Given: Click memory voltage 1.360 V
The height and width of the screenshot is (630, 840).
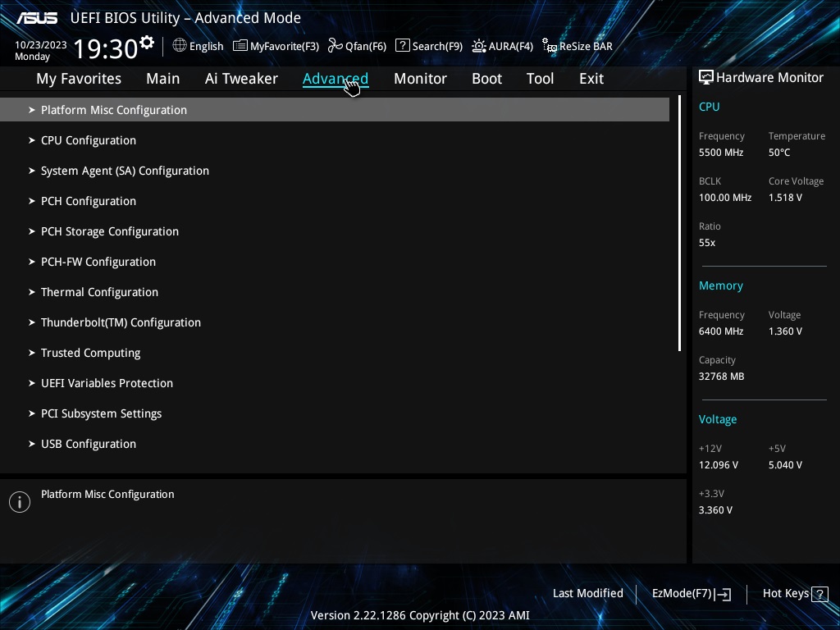Looking at the screenshot, I should point(785,331).
